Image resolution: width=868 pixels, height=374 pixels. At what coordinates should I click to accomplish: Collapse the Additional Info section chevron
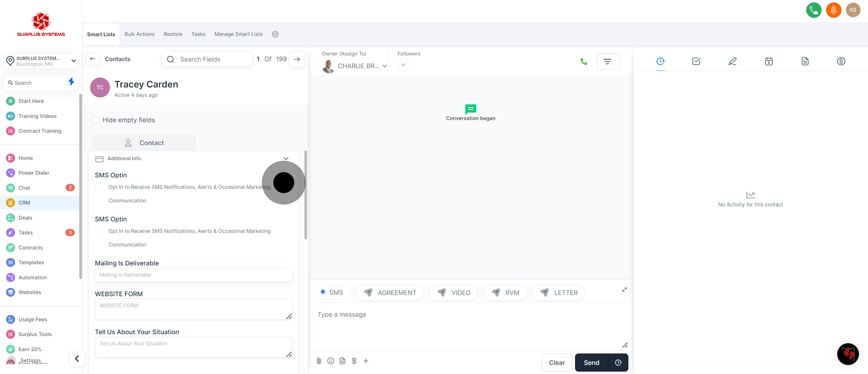pyautogui.click(x=286, y=158)
